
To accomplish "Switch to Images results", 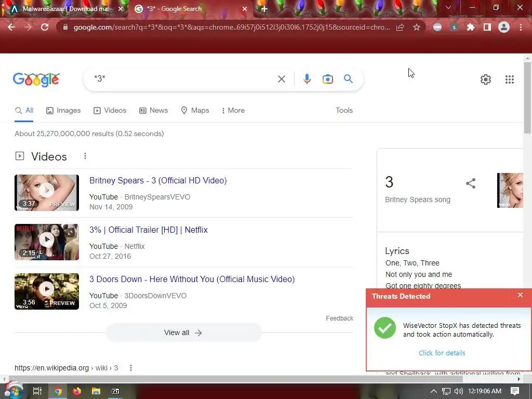I will [x=63, y=111].
